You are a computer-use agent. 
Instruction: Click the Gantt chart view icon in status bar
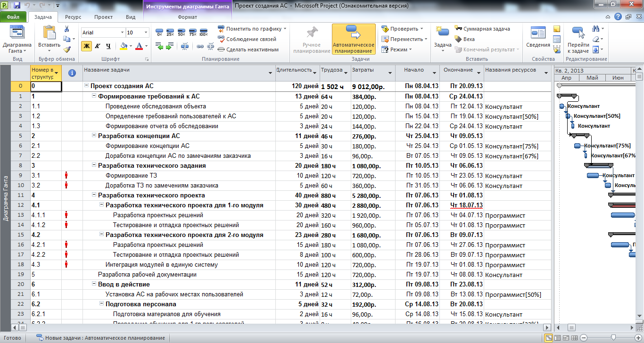548,338
